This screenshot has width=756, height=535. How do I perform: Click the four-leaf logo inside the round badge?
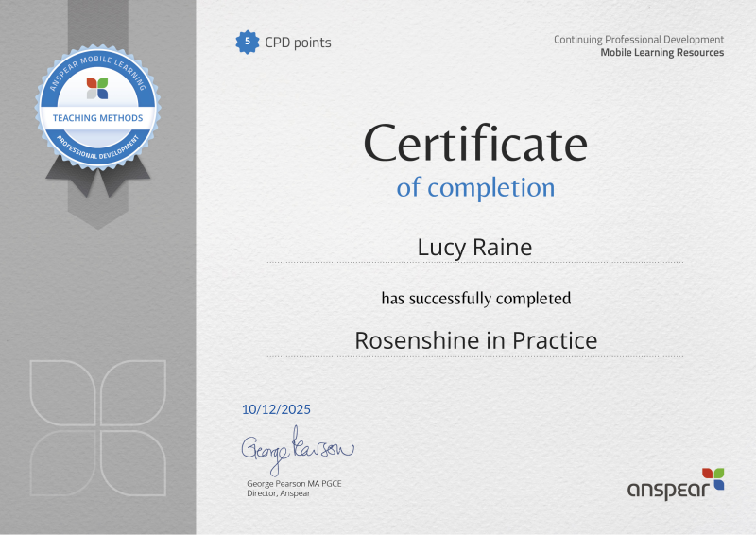pos(97,89)
